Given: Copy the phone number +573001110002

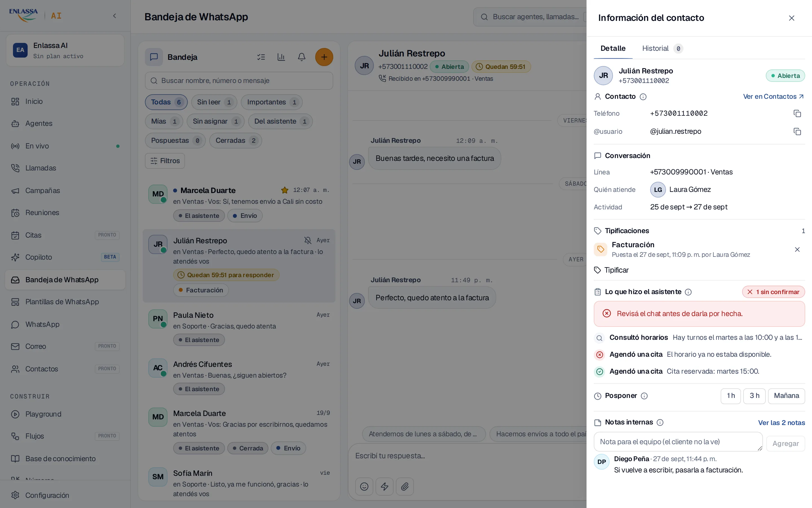Looking at the screenshot, I should click(x=797, y=113).
